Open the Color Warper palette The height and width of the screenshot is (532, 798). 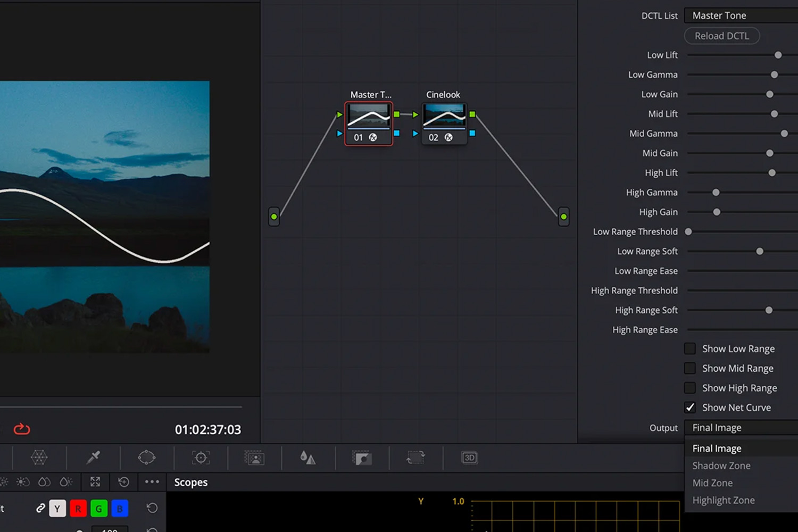pos(39,458)
